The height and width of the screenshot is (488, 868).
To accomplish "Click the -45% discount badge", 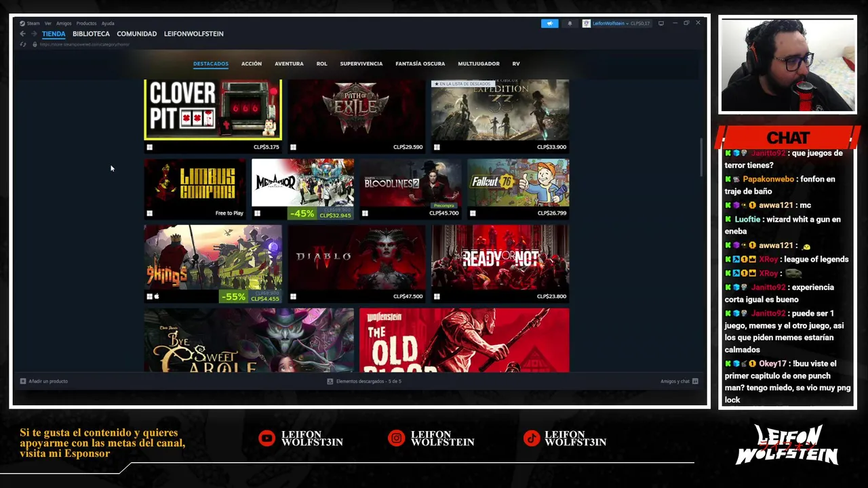I will point(302,213).
